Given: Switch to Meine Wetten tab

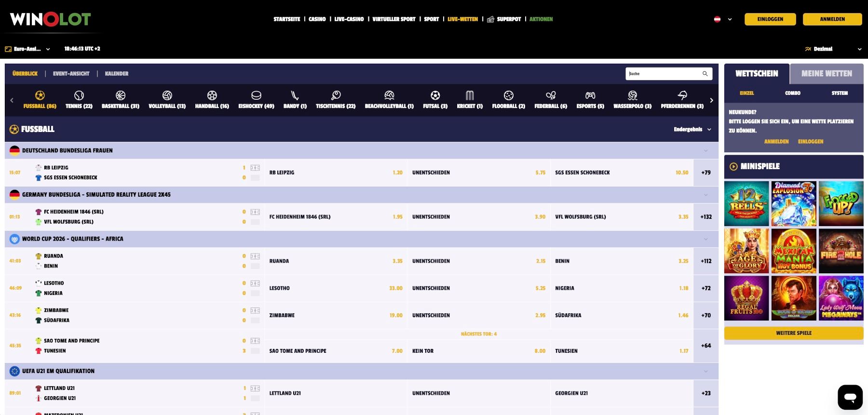Looking at the screenshot, I should (827, 74).
